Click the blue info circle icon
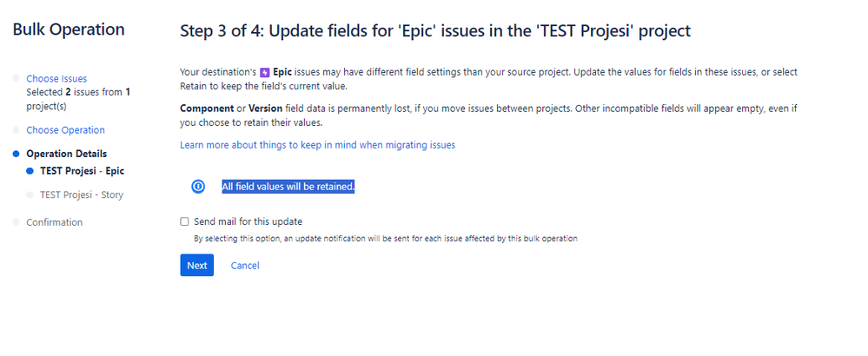 click(x=198, y=187)
